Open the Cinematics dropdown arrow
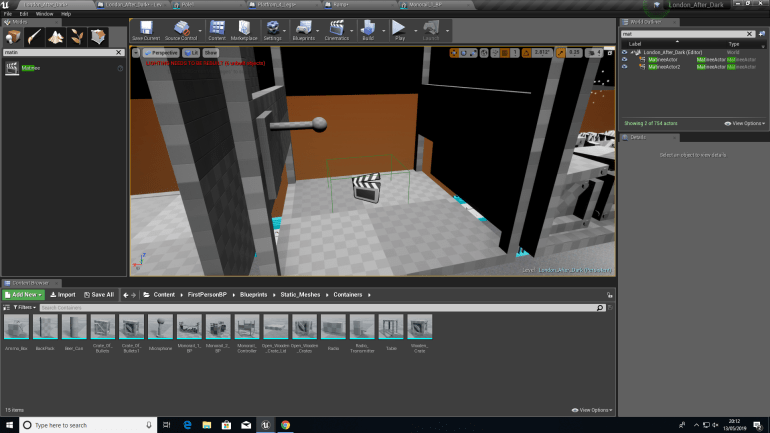Screen dimensions: 770x433 (352, 30)
